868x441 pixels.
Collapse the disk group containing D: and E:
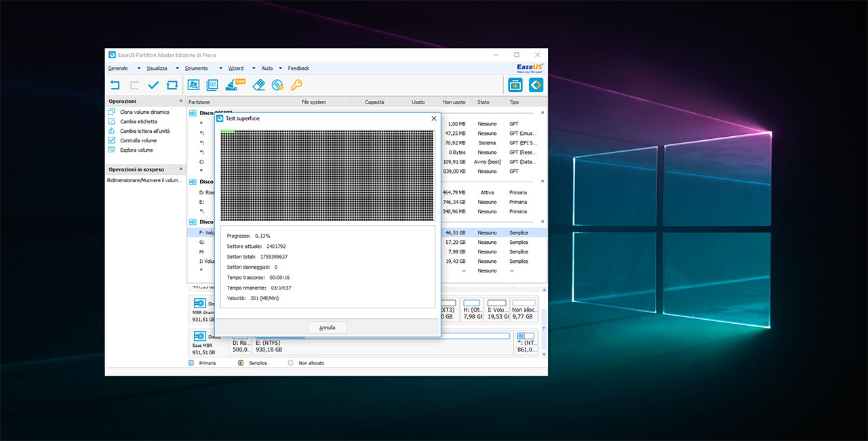pyautogui.click(x=541, y=182)
